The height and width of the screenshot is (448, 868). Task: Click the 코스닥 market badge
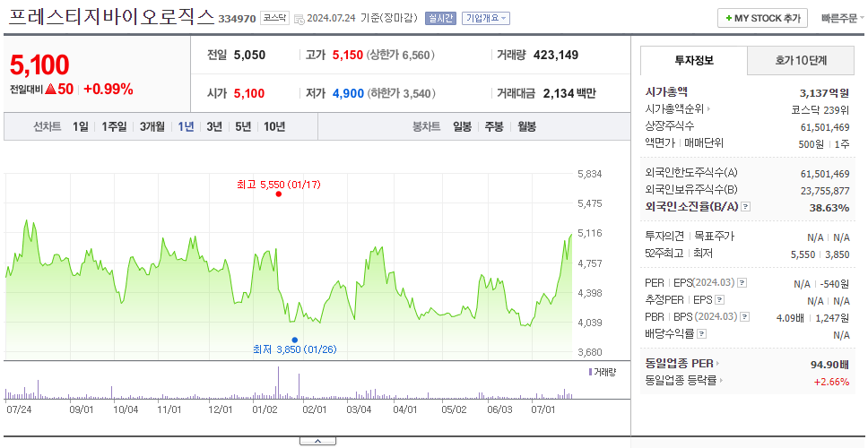point(274,18)
